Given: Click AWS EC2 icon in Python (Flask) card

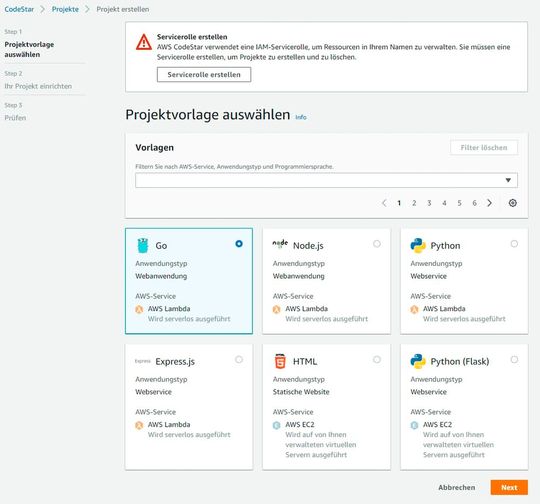Looking at the screenshot, I should pyautogui.click(x=414, y=425).
